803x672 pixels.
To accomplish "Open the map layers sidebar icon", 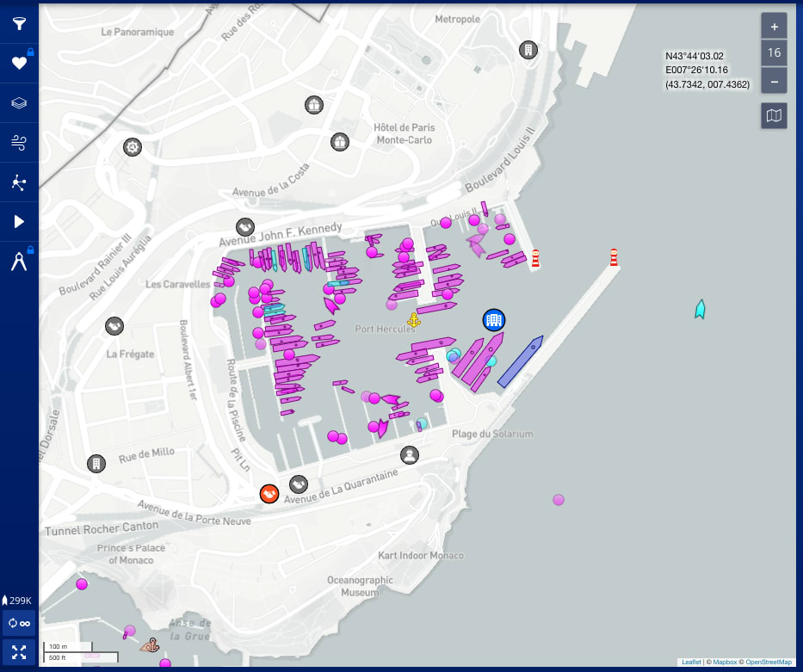I will point(19,103).
